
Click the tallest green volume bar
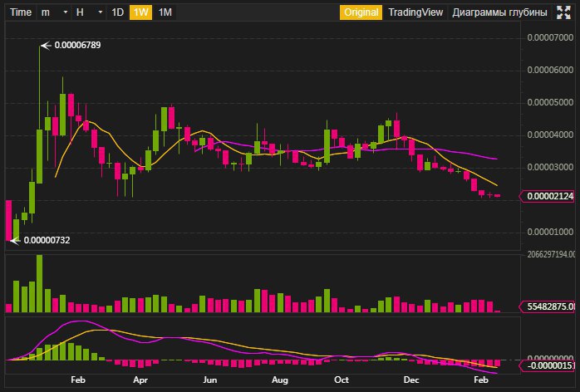coord(39,284)
